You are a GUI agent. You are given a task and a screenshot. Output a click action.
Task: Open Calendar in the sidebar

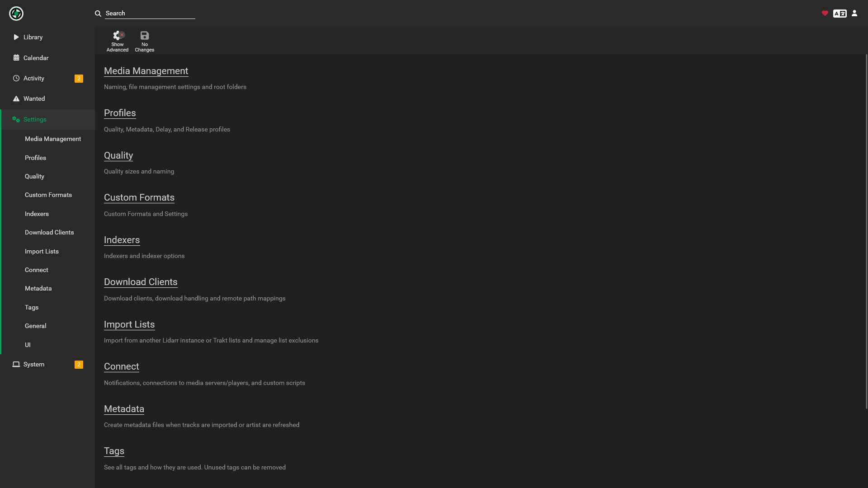click(47, 58)
